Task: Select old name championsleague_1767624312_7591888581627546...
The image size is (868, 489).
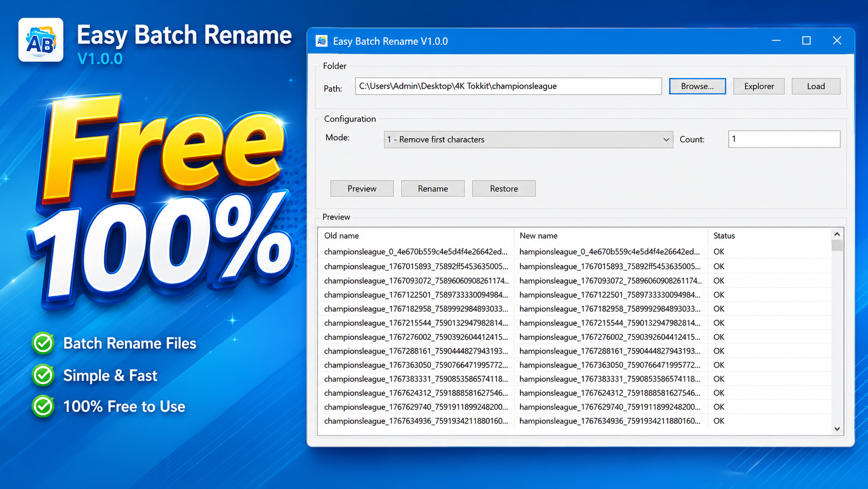Action: 416,393
